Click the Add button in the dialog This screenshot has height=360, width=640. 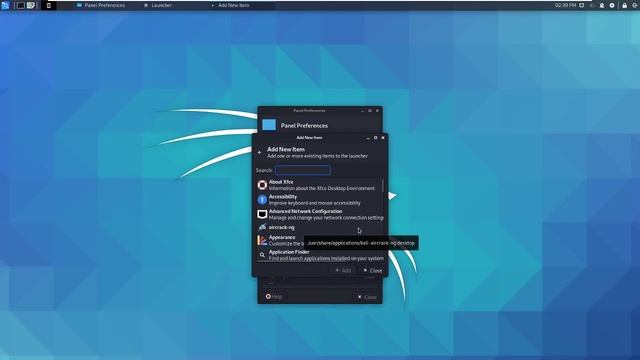tap(343, 270)
